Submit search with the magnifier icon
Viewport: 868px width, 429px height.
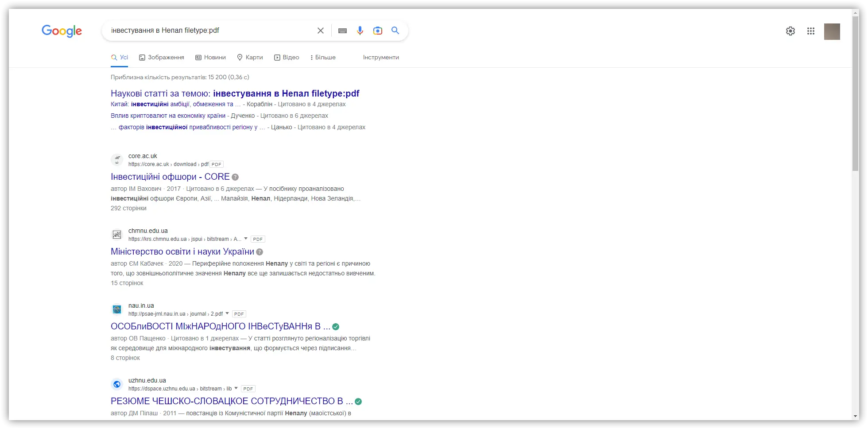tap(395, 31)
